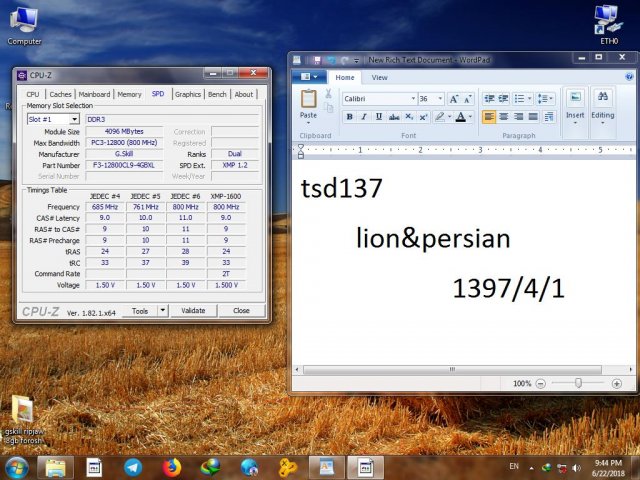Click Save in quick access toolbar
Screen dimensions: 640x480
tap(317, 60)
